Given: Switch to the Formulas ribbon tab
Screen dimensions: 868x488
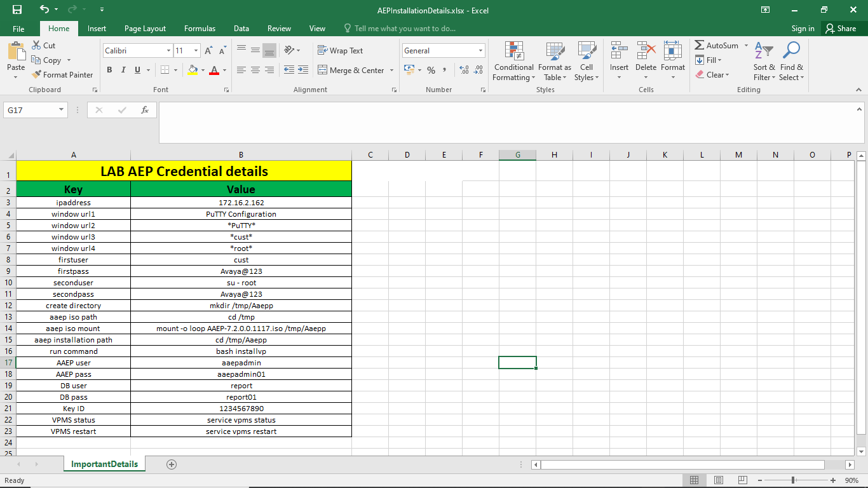Looking at the screenshot, I should [x=200, y=29].
